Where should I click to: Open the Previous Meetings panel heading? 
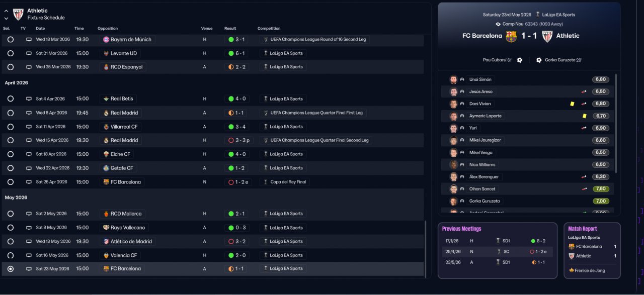[461, 229]
